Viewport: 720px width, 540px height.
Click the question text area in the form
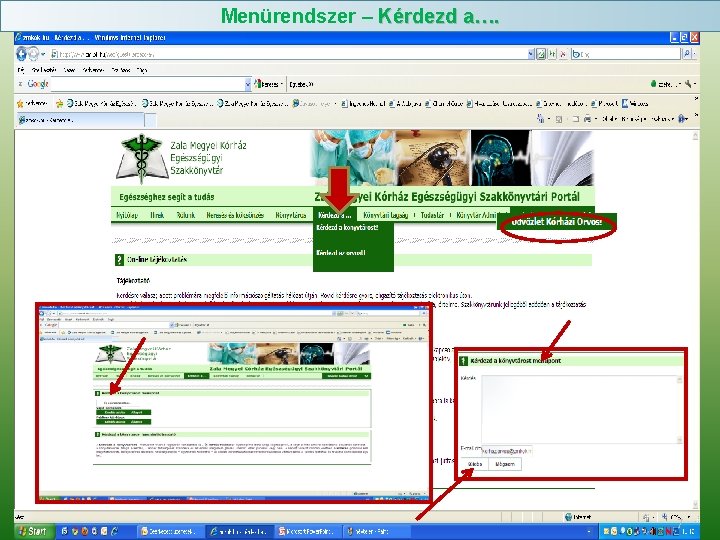click(x=582, y=409)
